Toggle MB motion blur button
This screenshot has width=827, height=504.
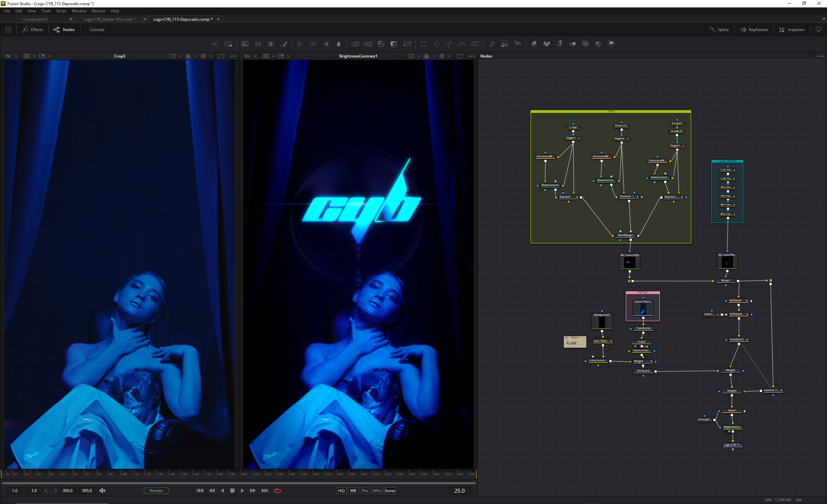(353, 490)
